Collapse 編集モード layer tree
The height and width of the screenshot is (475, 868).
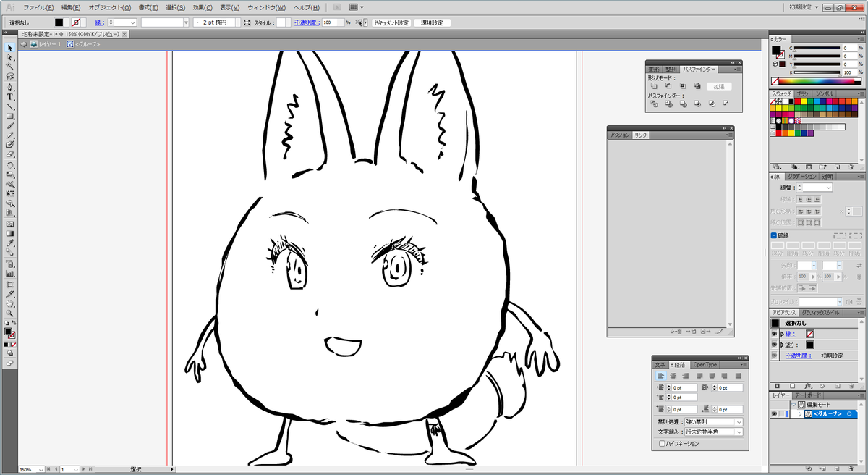[793, 405]
